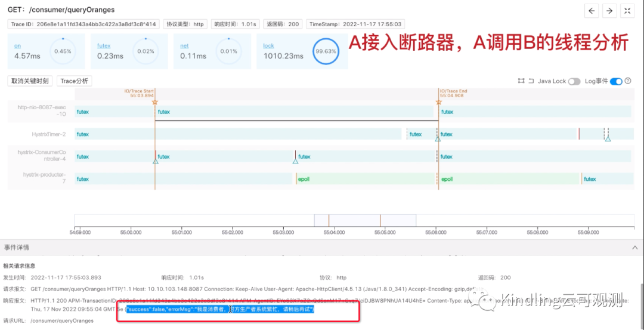Click the 事件详情 panel header
This screenshot has width=644, height=330.
coord(322,248)
